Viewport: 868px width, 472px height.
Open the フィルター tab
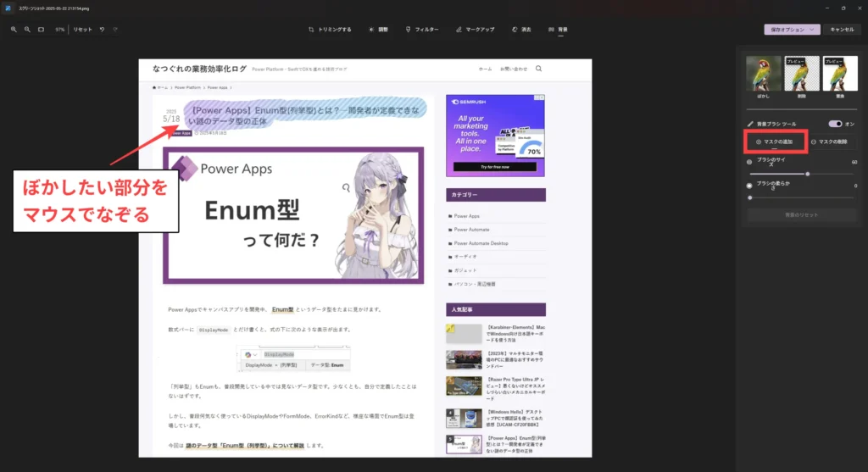[x=422, y=30]
